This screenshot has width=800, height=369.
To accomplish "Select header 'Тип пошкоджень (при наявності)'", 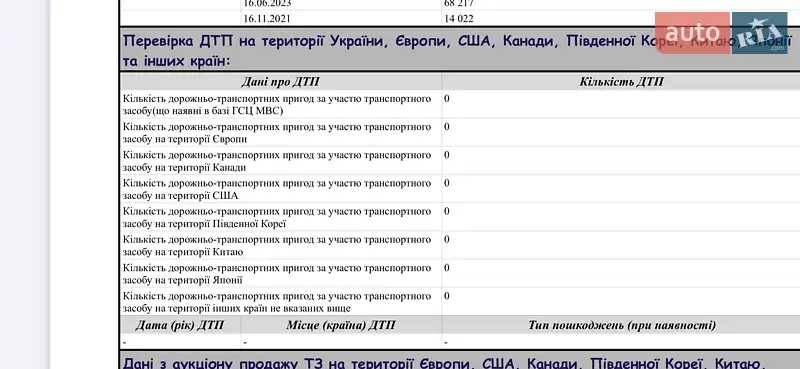I will (x=622, y=325).
